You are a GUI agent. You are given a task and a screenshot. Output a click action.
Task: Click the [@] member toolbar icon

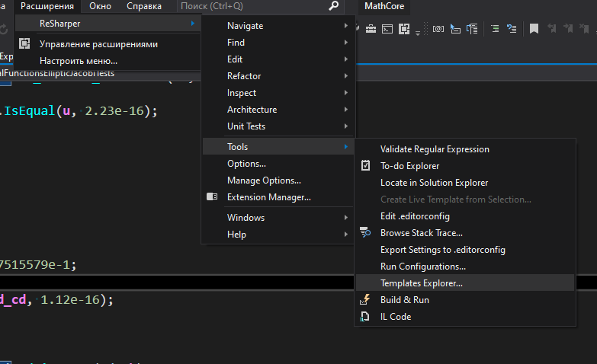point(438,29)
